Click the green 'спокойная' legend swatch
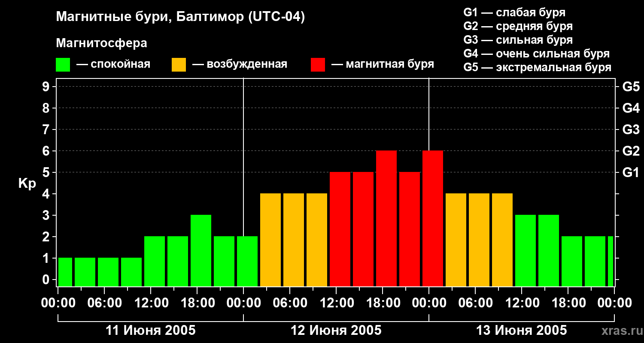 point(63,65)
